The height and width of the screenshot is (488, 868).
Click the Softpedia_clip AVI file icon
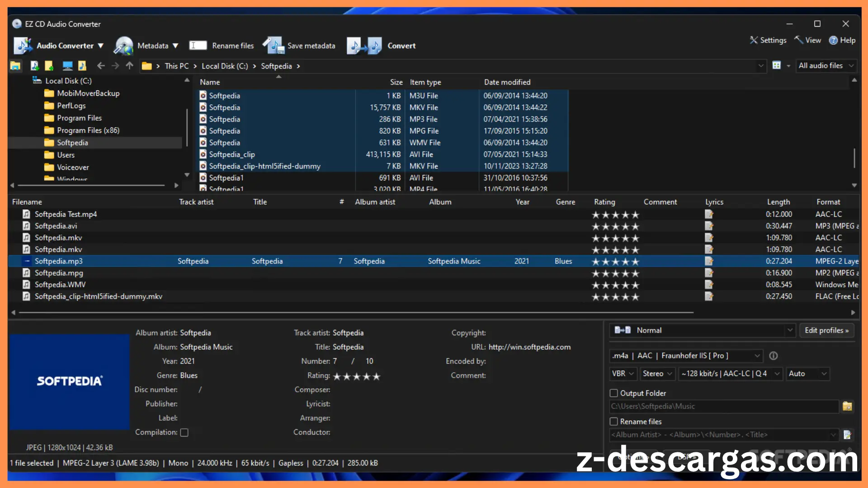[203, 155]
